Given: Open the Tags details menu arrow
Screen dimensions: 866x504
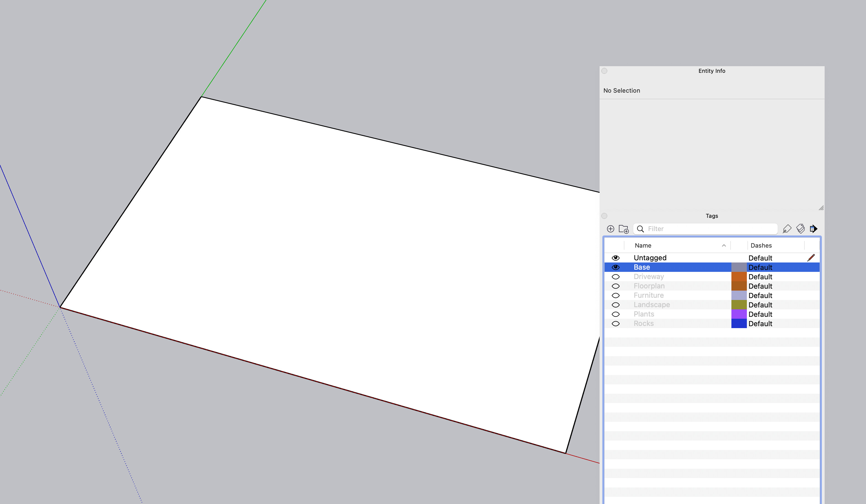Looking at the screenshot, I should point(813,229).
